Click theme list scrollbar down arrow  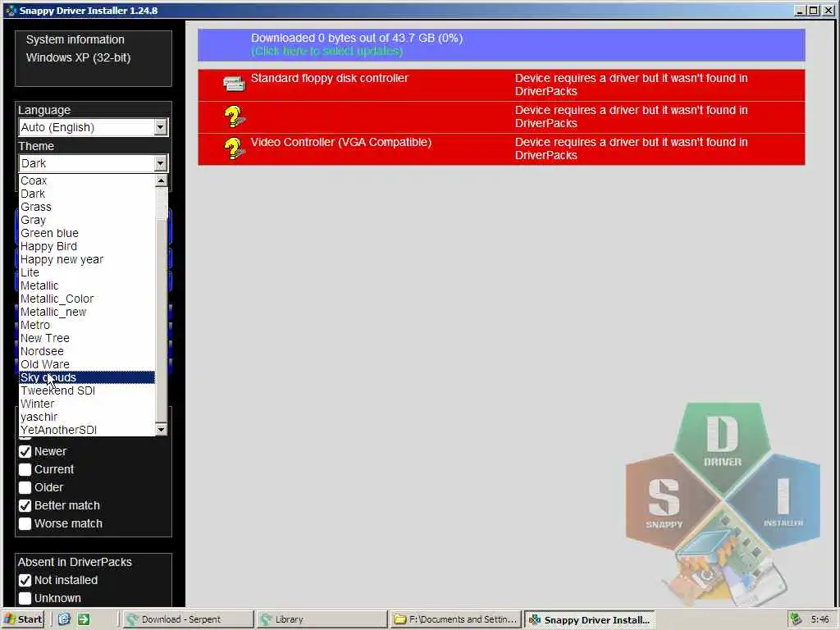coord(162,430)
